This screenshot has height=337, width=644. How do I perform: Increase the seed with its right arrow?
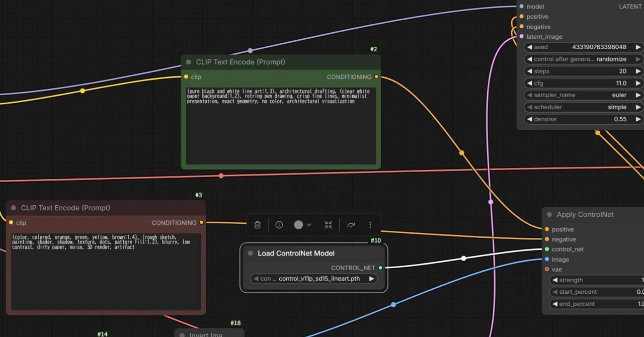(x=638, y=47)
